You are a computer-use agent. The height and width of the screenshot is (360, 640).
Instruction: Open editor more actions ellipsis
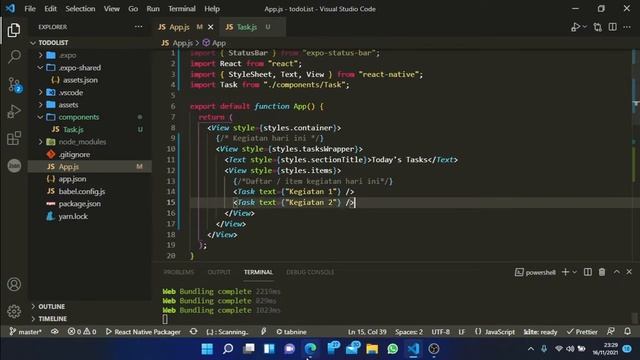click(627, 27)
